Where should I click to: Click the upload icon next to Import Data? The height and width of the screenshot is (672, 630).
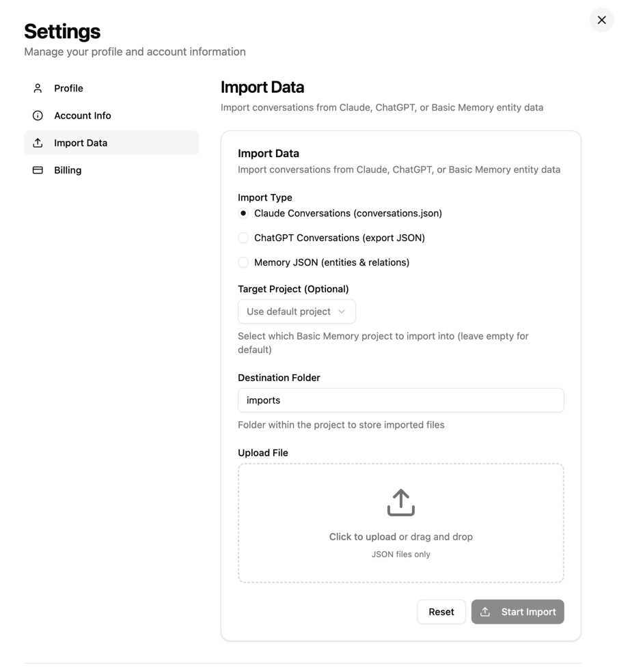pyautogui.click(x=37, y=143)
